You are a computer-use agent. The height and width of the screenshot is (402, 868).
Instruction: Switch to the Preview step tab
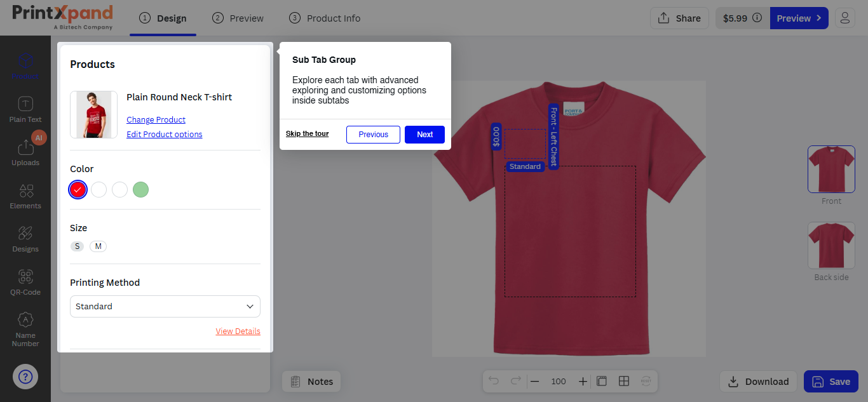pyautogui.click(x=238, y=18)
